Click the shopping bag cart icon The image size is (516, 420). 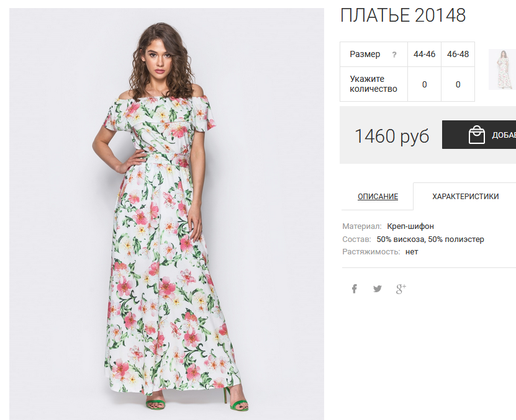tap(476, 135)
